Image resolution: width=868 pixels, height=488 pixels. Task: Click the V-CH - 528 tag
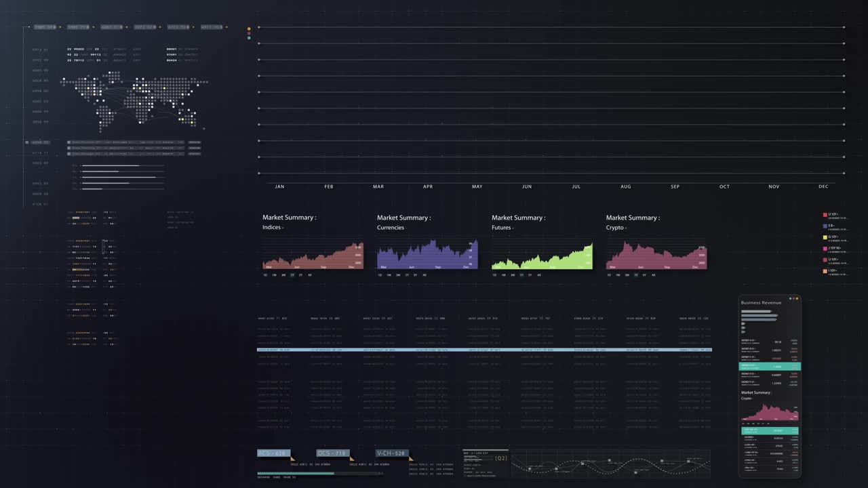[393, 453]
